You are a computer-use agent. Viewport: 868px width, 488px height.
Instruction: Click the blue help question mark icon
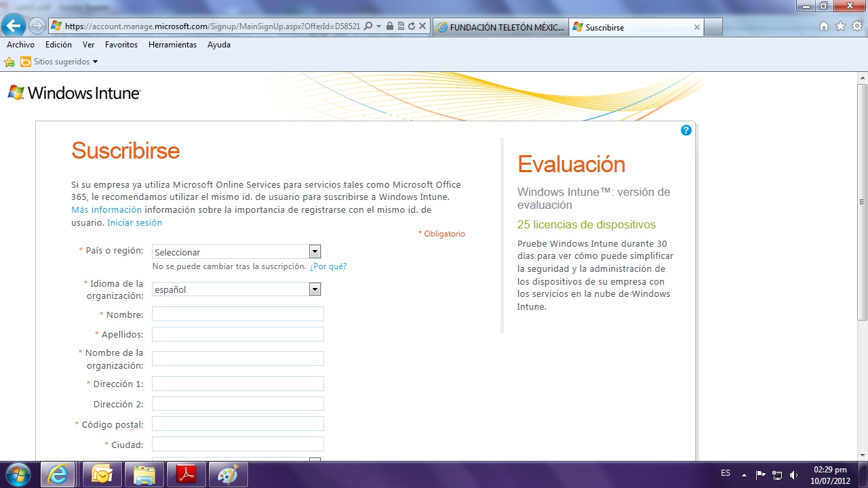686,130
